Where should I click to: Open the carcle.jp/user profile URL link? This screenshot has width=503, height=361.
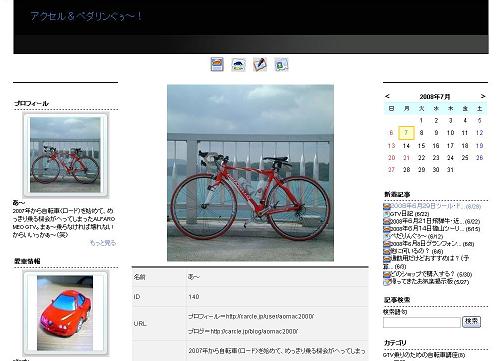tap(270, 316)
